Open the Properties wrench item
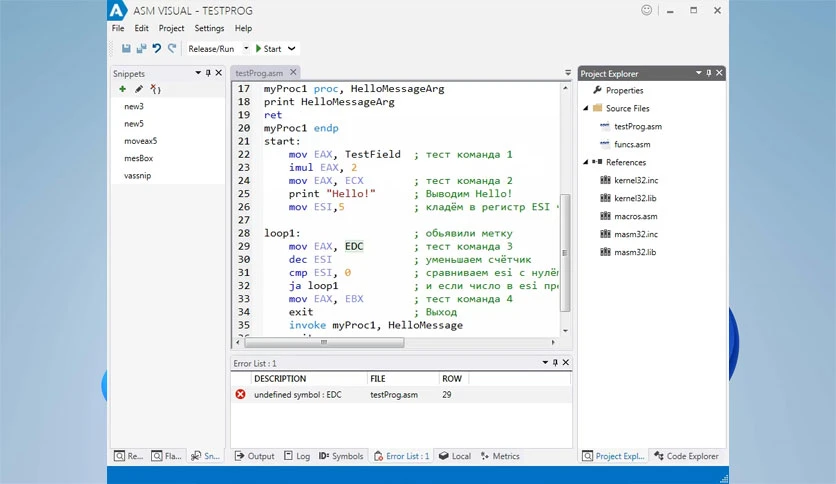This screenshot has width=836, height=484. [618, 90]
